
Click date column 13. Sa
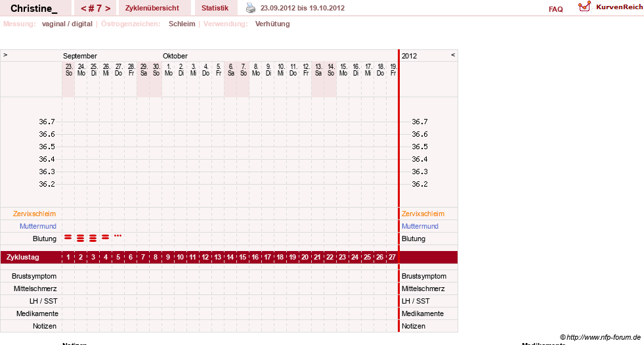(x=318, y=70)
